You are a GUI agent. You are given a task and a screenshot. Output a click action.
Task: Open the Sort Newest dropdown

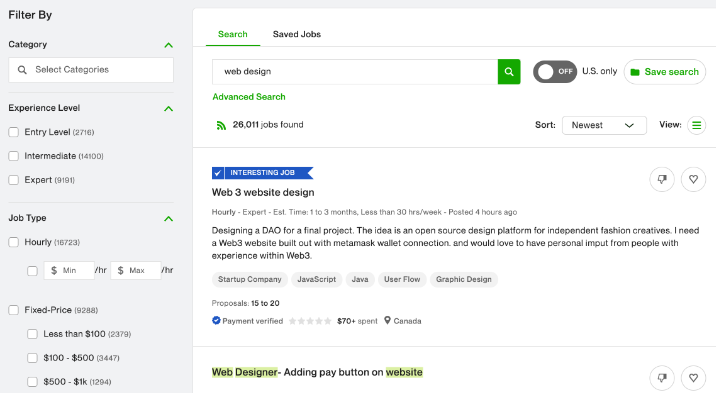tap(604, 125)
